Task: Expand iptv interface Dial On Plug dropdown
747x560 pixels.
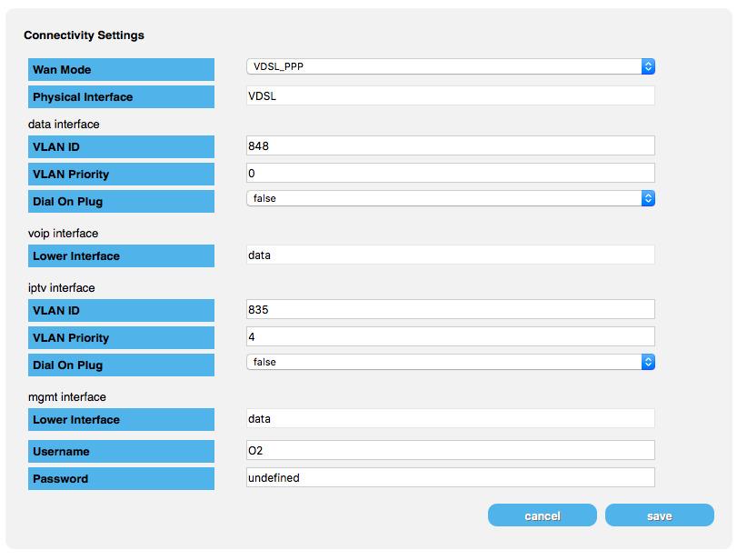Action: click(x=450, y=362)
